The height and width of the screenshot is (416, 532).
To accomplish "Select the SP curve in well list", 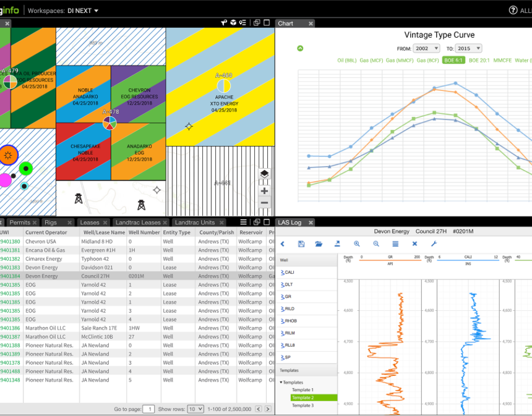I will [307, 357].
